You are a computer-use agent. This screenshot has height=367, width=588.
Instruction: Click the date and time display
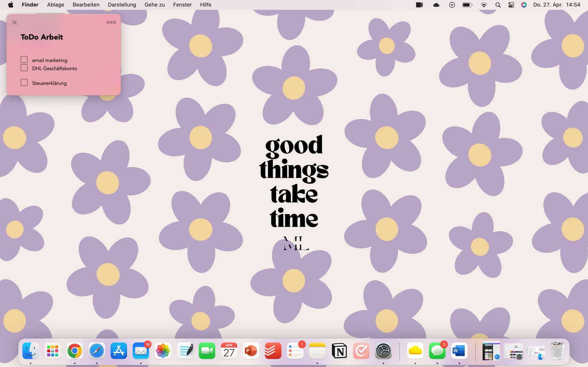(x=556, y=5)
